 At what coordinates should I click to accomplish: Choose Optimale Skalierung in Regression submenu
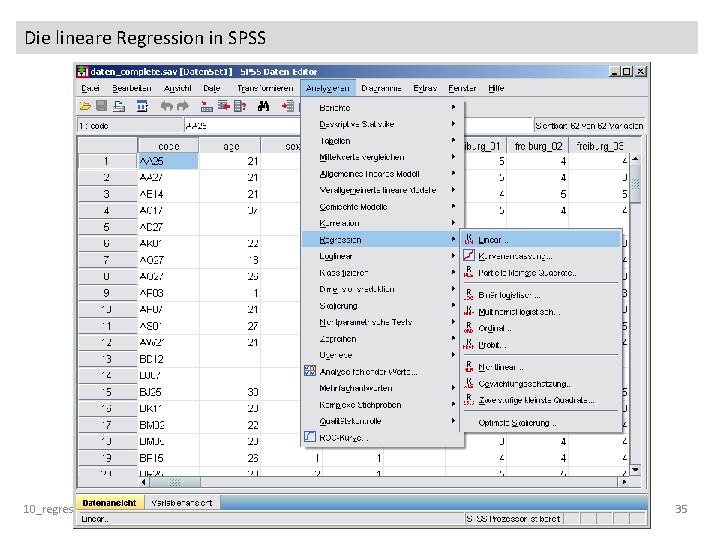(540, 423)
